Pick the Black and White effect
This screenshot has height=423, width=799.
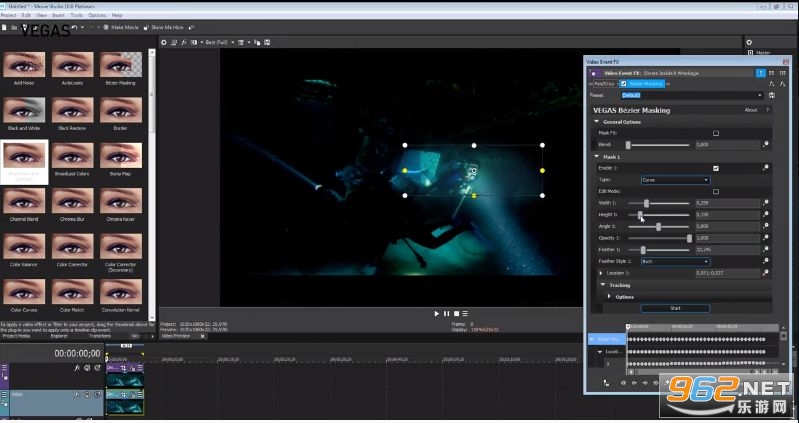[23, 110]
